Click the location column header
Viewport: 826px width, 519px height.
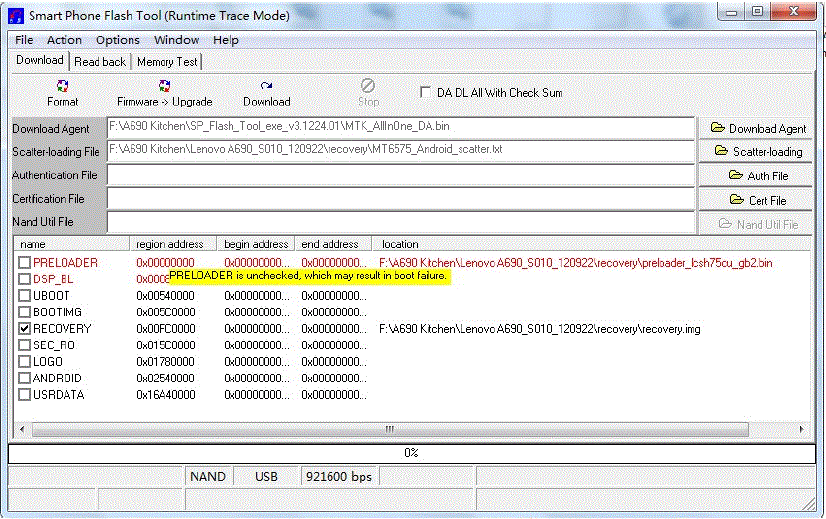coord(591,244)
